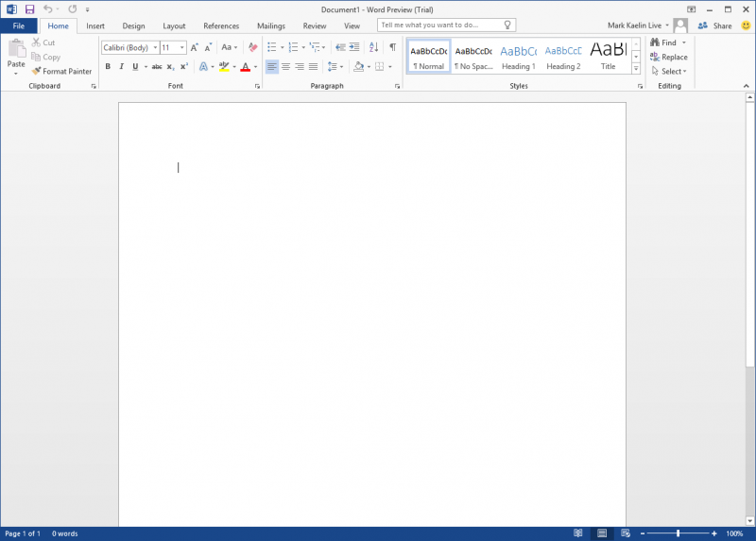This screenshot has height=541, width=756.
Task: Click the Clear All Formatting eraser icon
Action: coord(252,47)
